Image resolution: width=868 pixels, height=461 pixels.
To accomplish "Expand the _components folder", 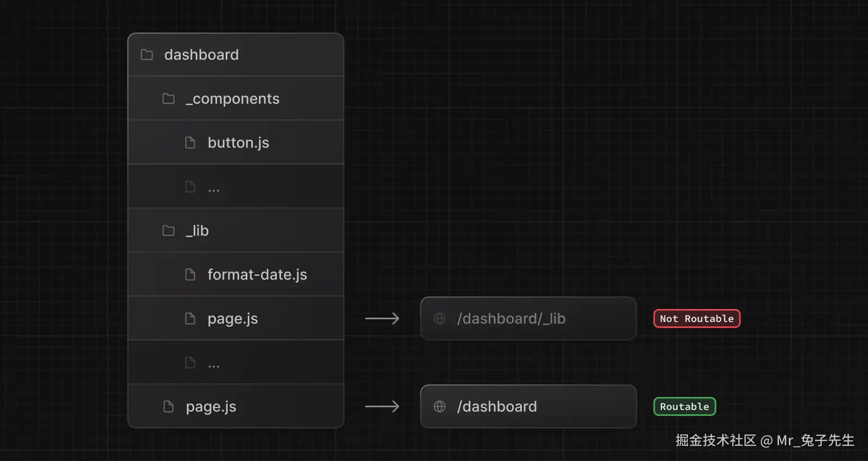I will point(232,99).
